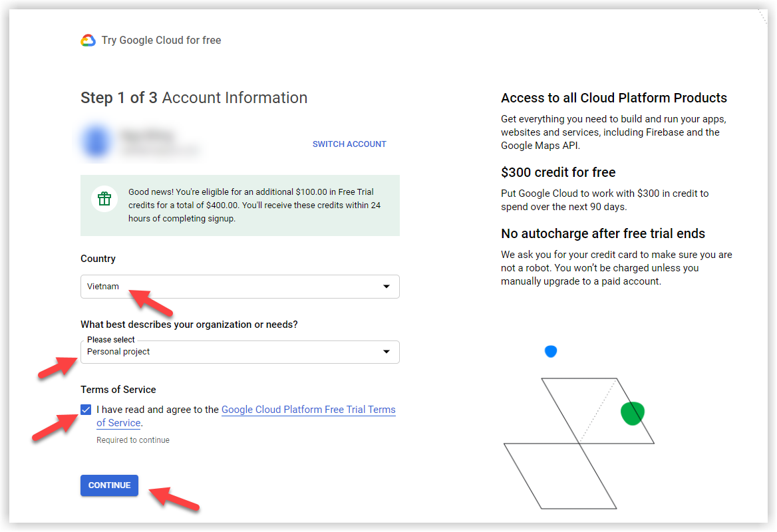Open Google Cloud Platform Free Trial Terms link
This screenshot has width=777, height=532.
308,410
